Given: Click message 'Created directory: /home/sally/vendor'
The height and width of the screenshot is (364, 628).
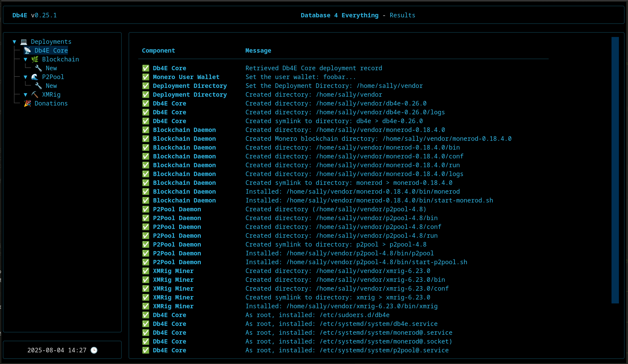Looking at the screenshot, I should coord(314,95).
